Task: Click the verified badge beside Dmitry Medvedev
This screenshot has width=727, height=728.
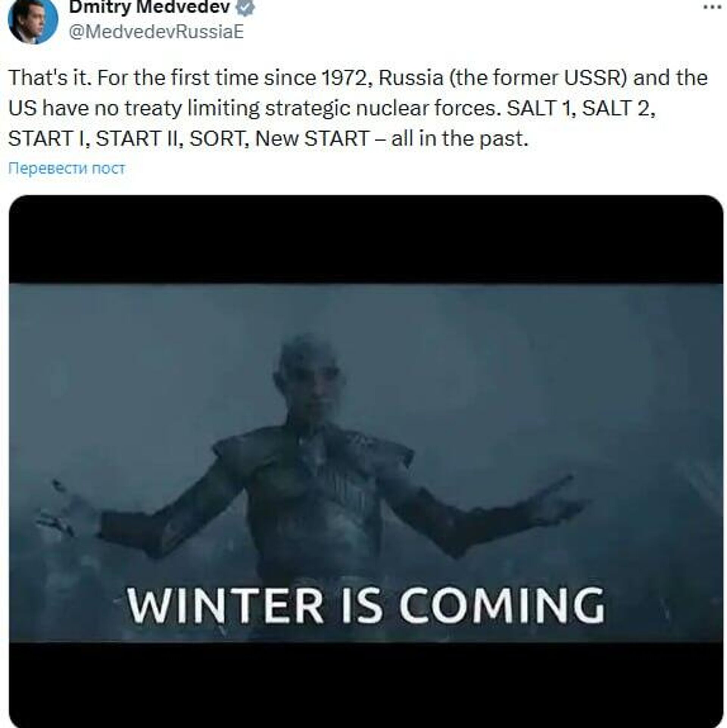Action: pos(245,7)
